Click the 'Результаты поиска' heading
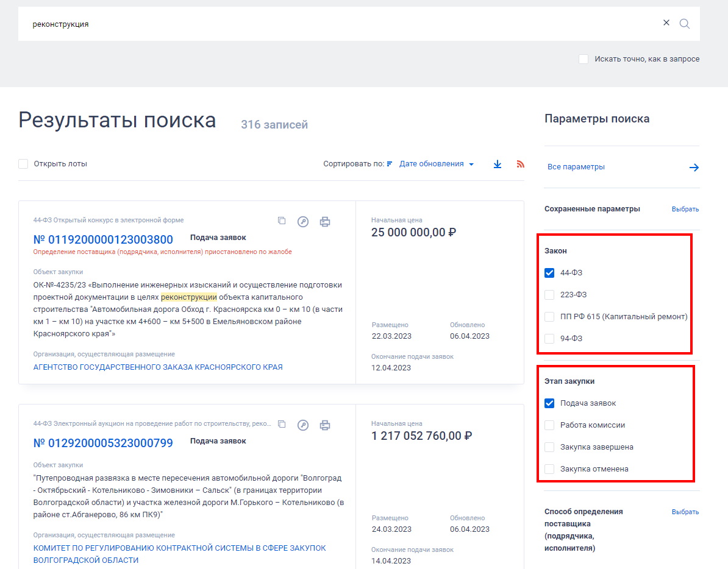 pos(118,120)
